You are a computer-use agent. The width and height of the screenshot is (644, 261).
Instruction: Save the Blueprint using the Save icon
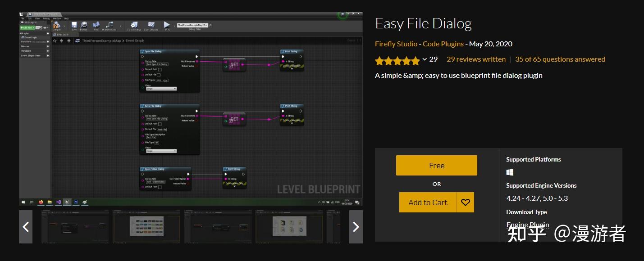tap(73, 25)
